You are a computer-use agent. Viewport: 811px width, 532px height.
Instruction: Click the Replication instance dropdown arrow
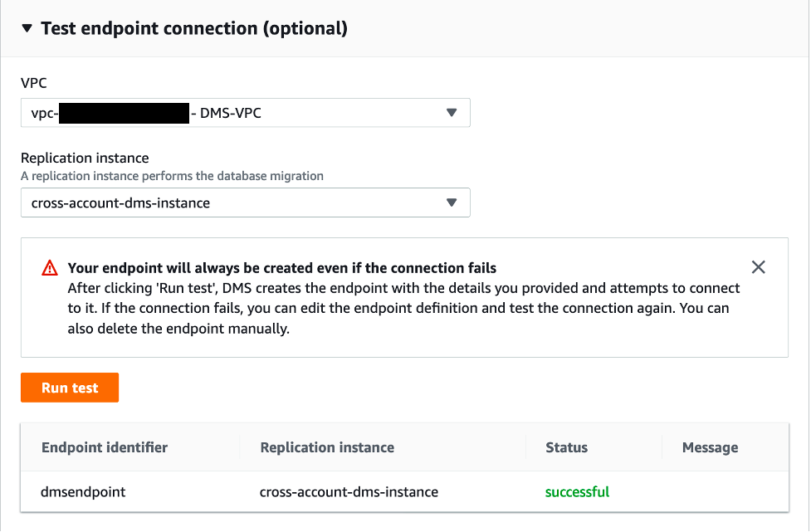pos(451,203)
